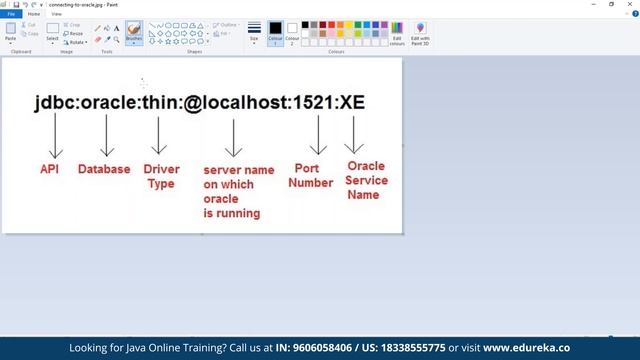
Task: Choose the Rounded rectangular callout shape
Action: [x=184, y=41]
